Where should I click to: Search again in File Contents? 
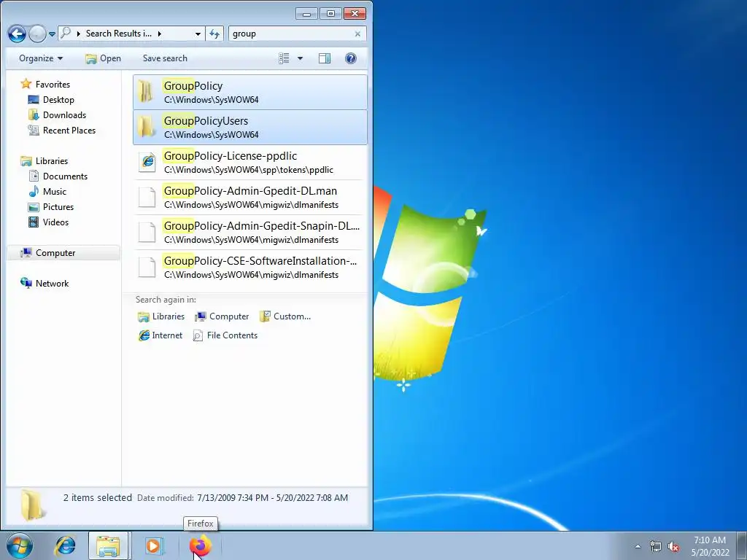tap(225, 335)
